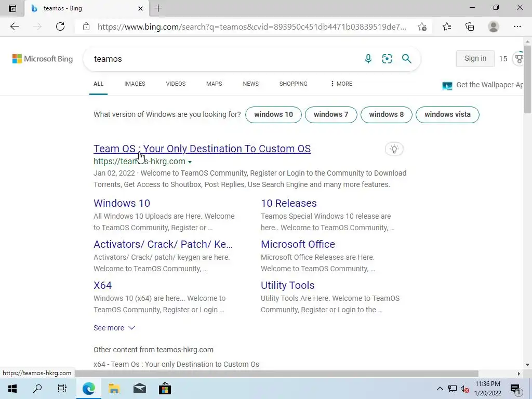Search by voice microphone icon
The width and height of the screenshot is (532, 399).
click(368, 59)
